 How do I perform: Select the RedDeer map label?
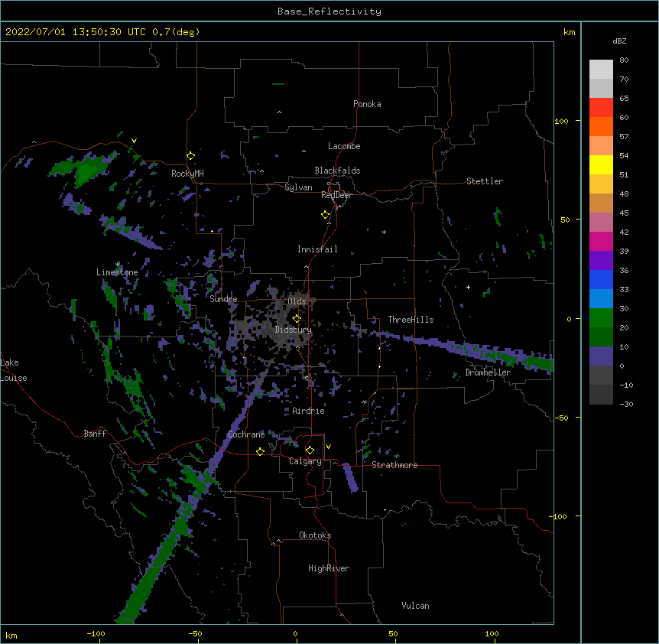[336, 195]
